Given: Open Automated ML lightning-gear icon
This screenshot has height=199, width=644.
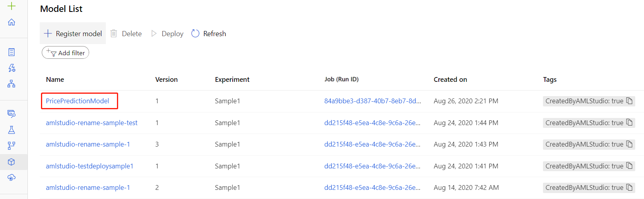Looking at the screenshot, I should (12, 68).
